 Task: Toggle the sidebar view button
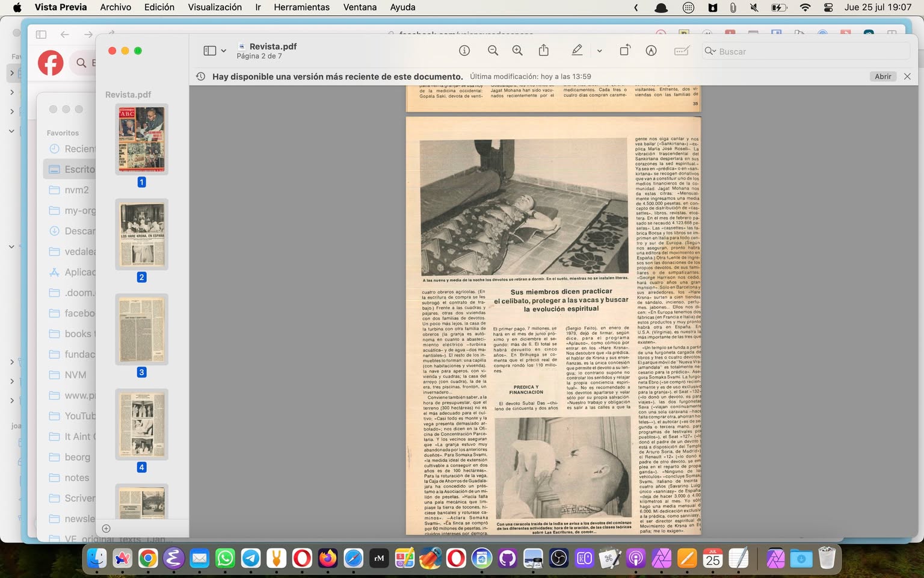point(209,51)
